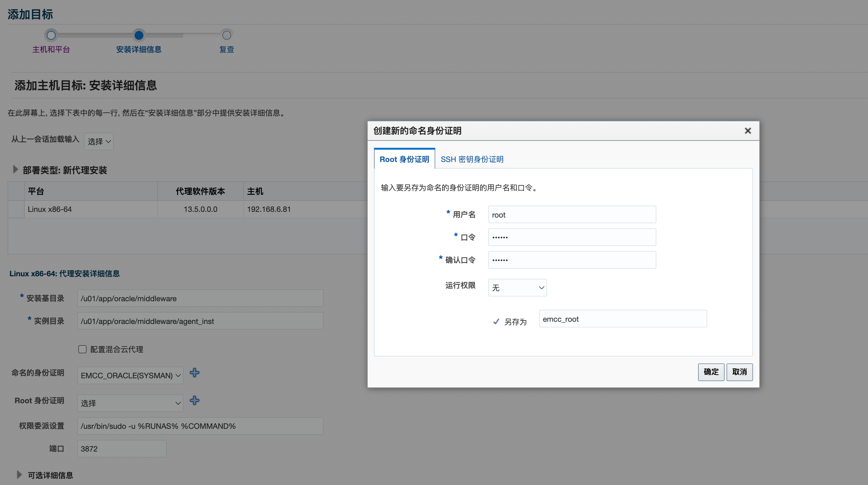Click the Installation Details step circle
The width and height of the screenshot is (868, 485).
click(x=139, y=35)
